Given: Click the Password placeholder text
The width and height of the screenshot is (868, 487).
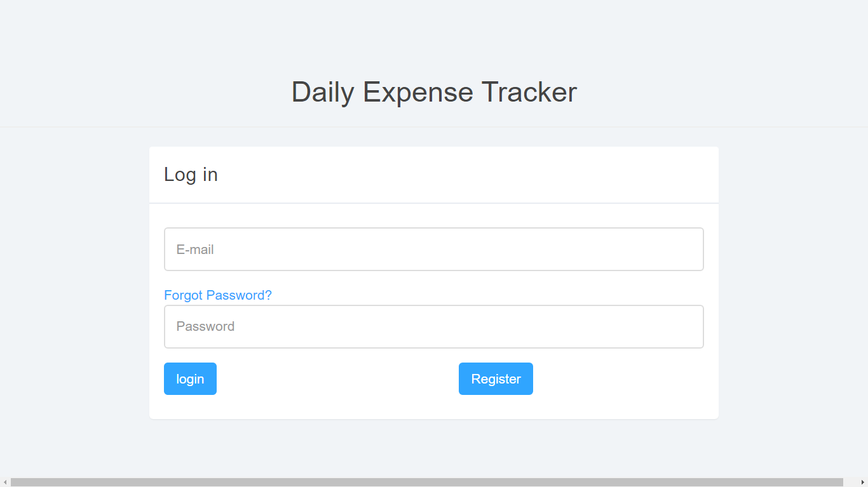Looking at the screenshot, I should [206, 326].
